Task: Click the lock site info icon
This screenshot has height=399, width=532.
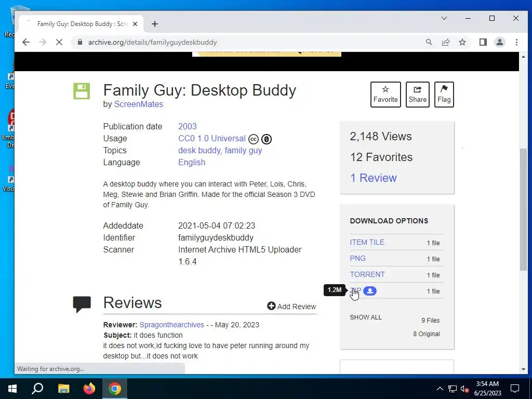Action: (79, 42)
